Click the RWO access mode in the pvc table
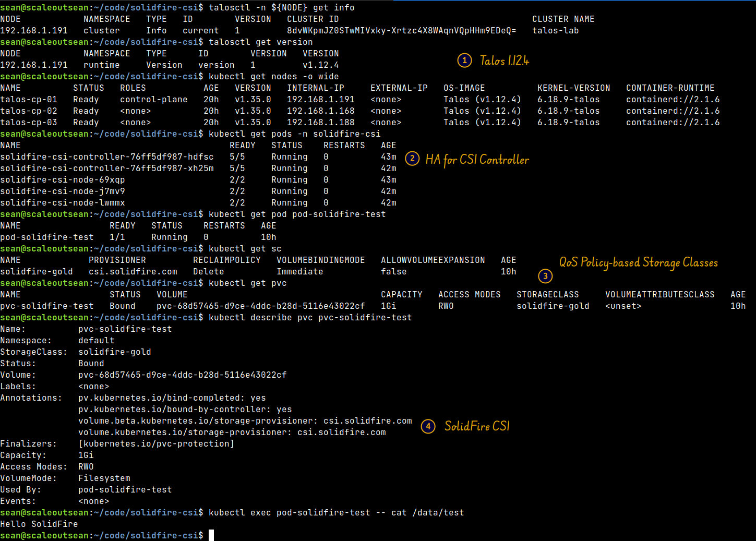 pyautogui.click(x=446, y=306)
